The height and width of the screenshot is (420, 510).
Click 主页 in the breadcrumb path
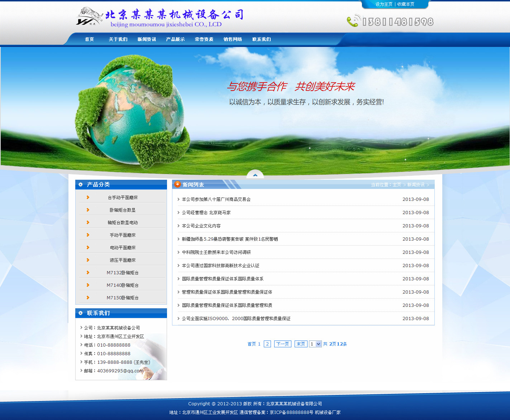click(397, 185)
